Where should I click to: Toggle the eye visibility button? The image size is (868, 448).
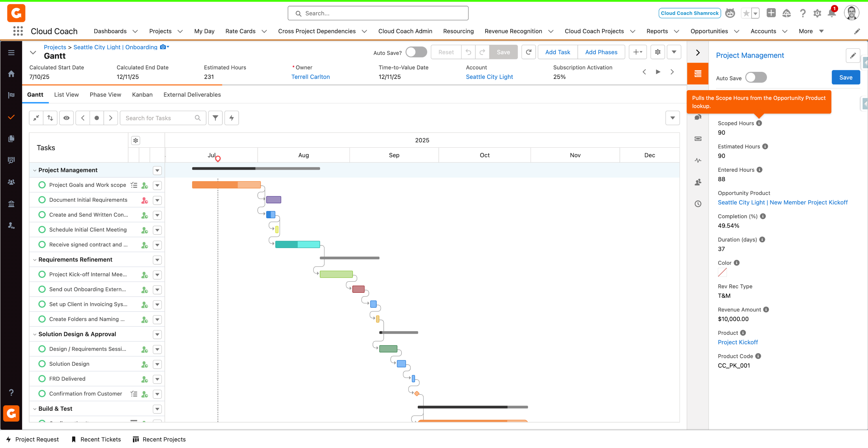[x=66, y=118]
